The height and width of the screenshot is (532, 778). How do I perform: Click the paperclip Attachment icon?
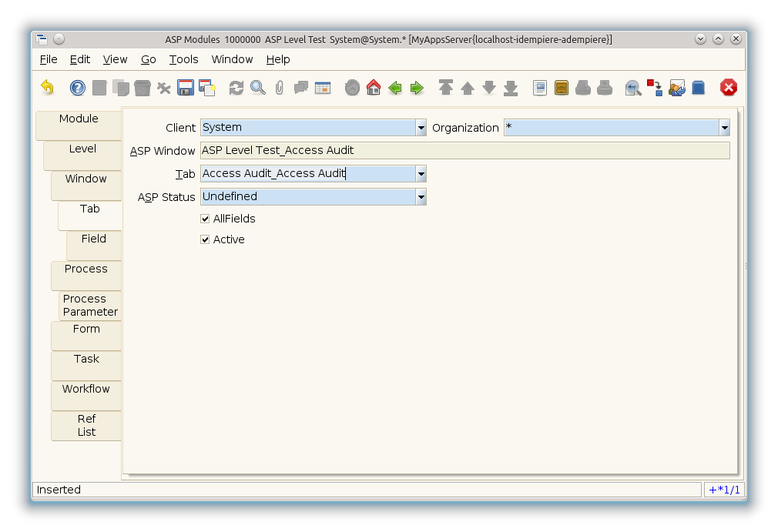click(x=280, y=88)
